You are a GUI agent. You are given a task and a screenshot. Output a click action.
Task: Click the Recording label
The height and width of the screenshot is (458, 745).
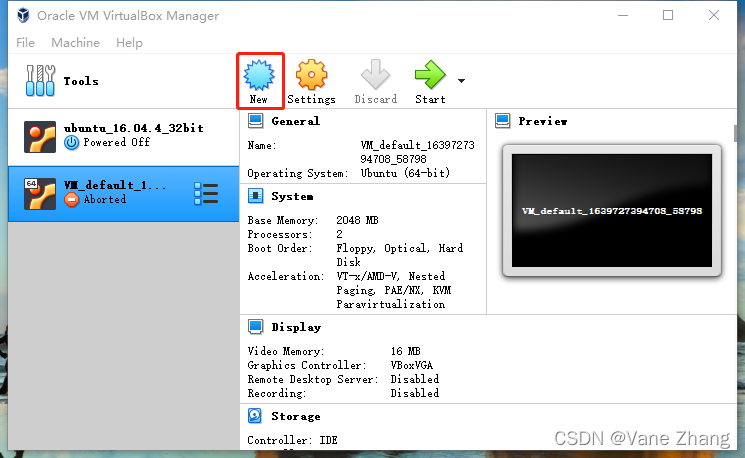tap(277, 393)
